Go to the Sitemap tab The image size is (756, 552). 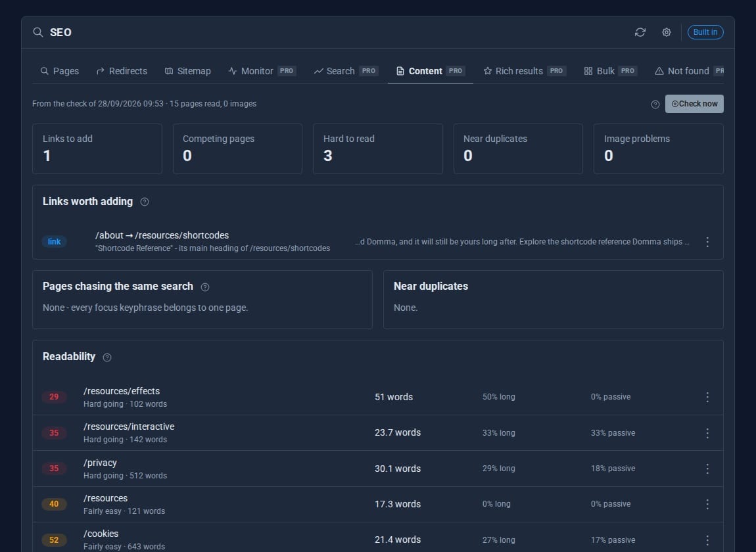pyautogui.click(x=187, y=71)
